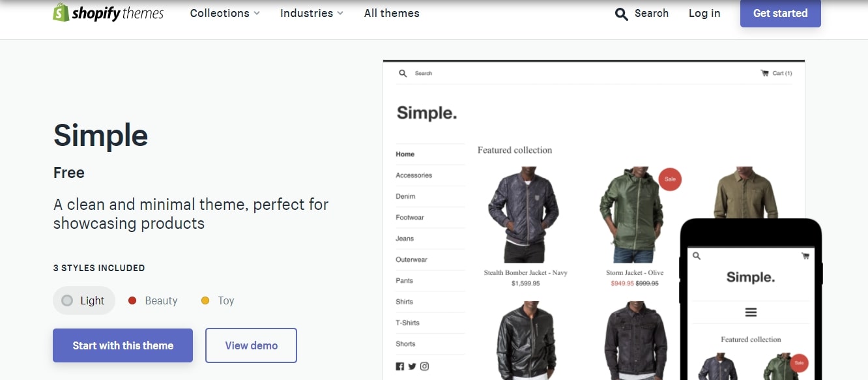Select the Light style option
Screen dimensions: 868x380
tap(84, 300)
